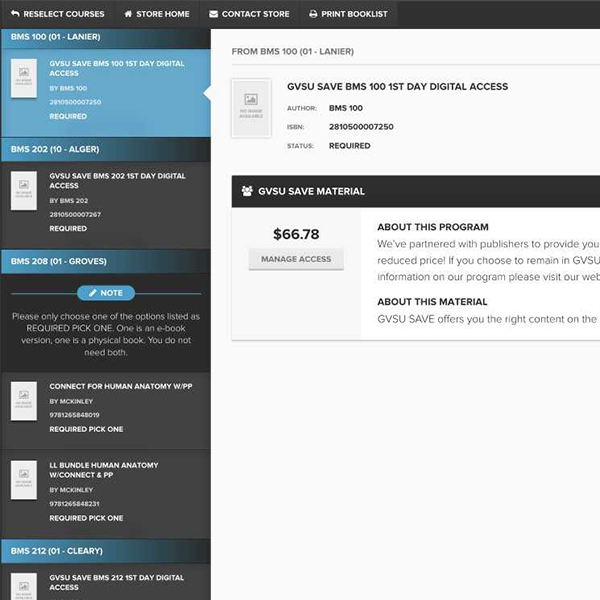The width and height of the screenshot is (600, 600).
Task: Click the About This Program heading
Action: tap(433, 227)
